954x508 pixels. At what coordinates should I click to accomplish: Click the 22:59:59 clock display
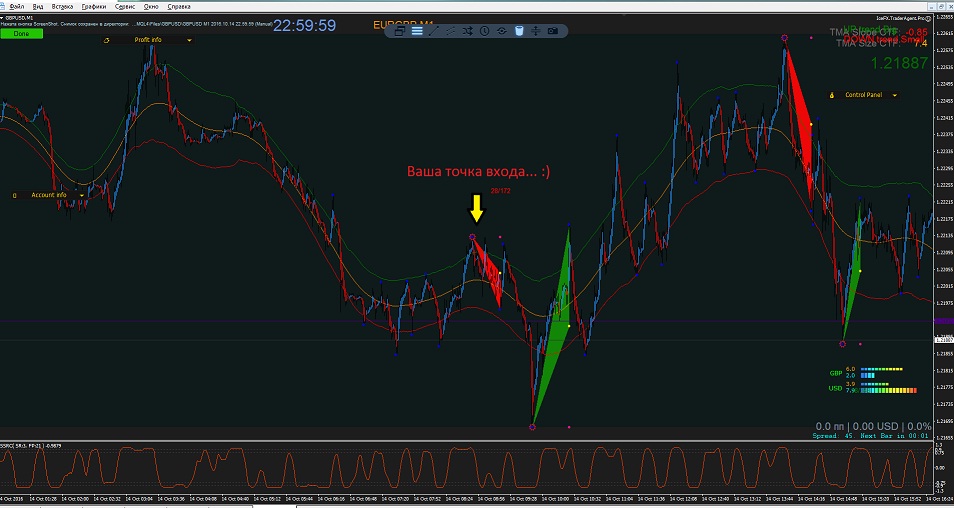pos(304,26)
